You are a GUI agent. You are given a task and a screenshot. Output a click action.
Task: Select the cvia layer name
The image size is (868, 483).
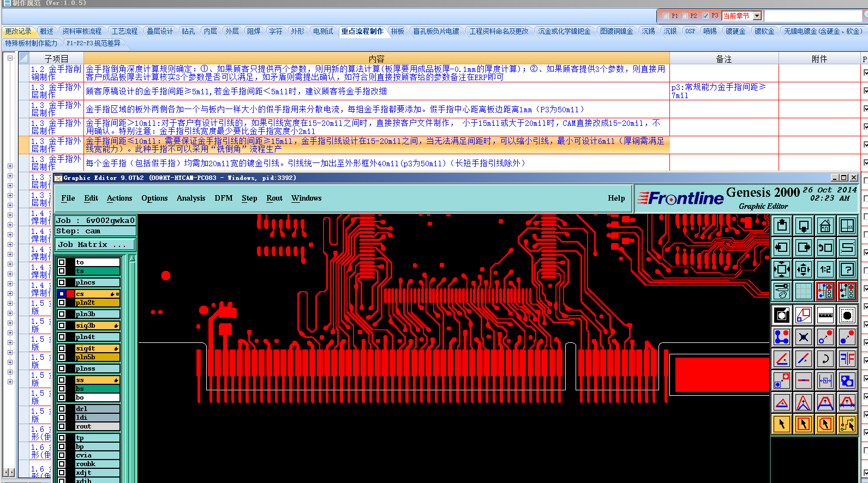[x=97, y=455]
